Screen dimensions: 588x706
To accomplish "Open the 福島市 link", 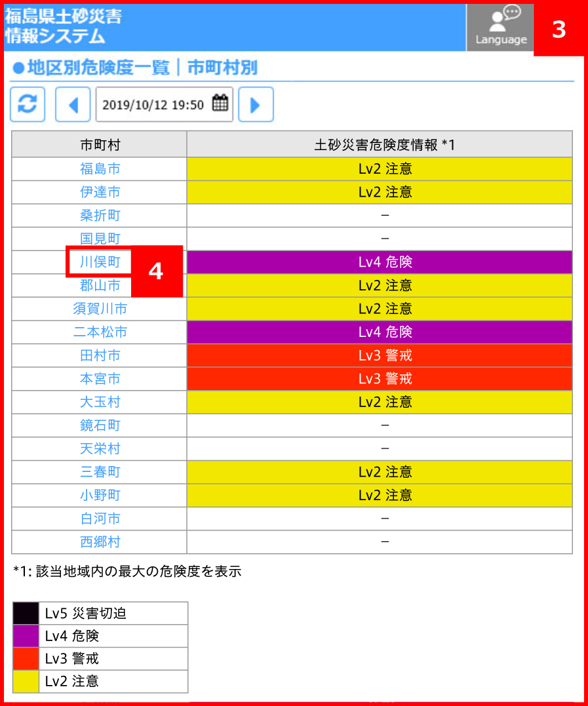I will pyautogui.click(x=100, y=169).
